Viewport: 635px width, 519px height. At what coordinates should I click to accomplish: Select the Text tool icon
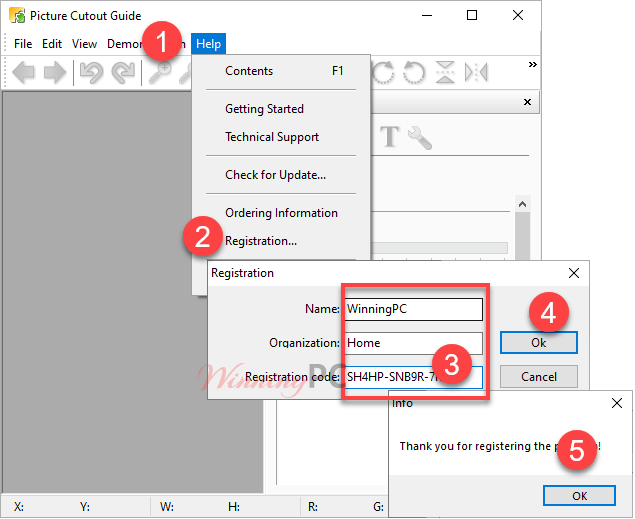point(390,136)
